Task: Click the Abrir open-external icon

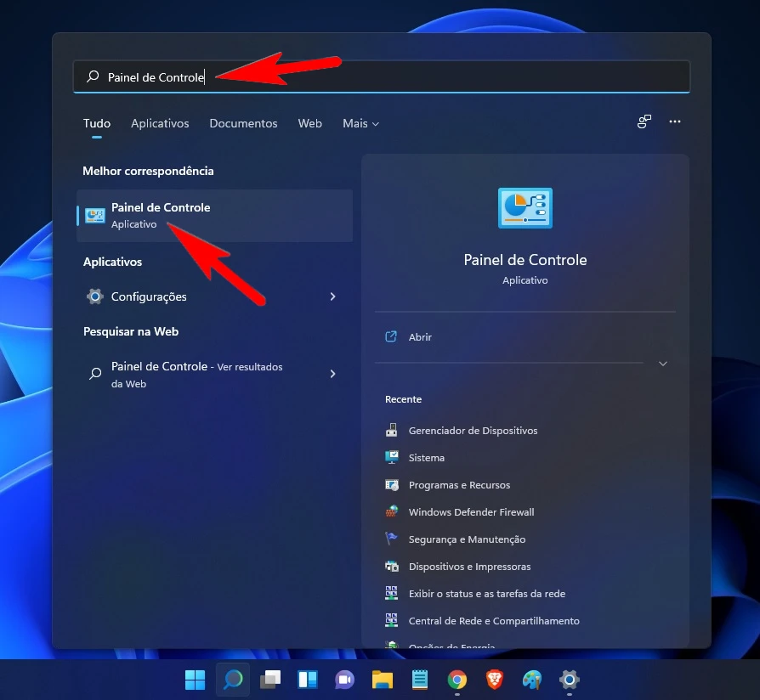Action: [x=391, y=336]
